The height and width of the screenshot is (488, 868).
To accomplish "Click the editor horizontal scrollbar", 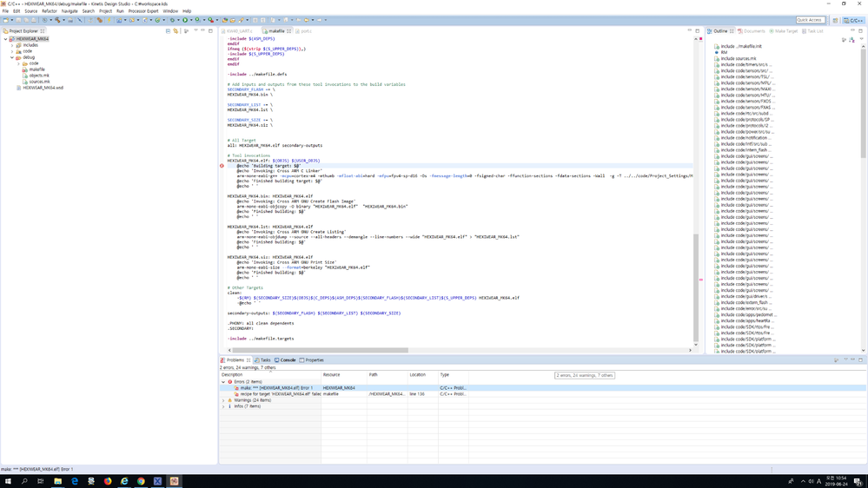I will click(320, 350).
